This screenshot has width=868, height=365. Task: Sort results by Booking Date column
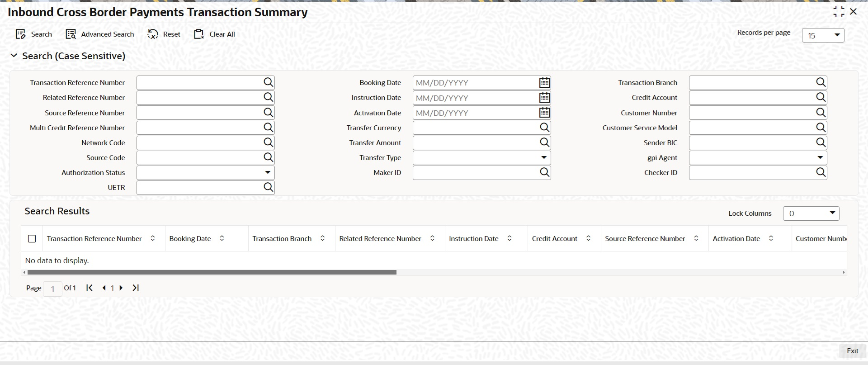point(222,238)
